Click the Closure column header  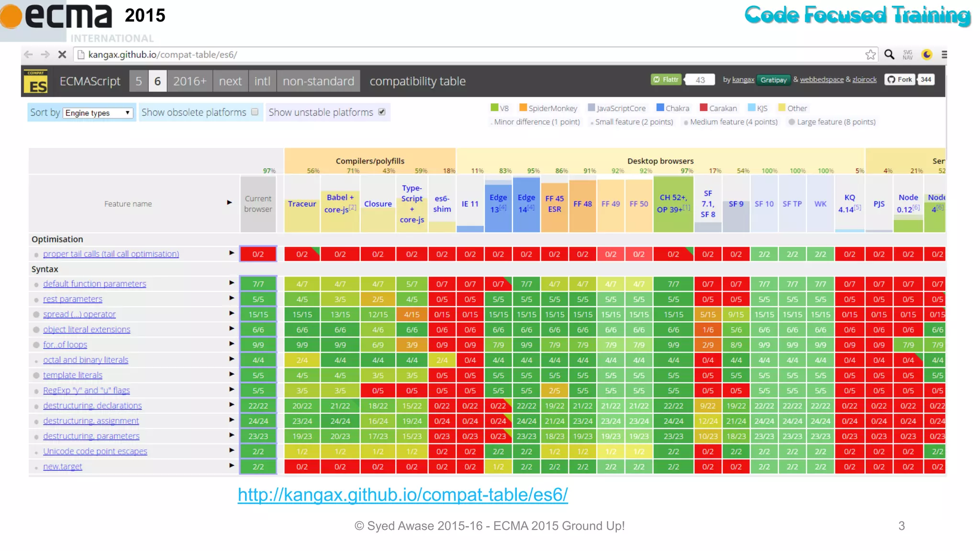click(378, 204)
